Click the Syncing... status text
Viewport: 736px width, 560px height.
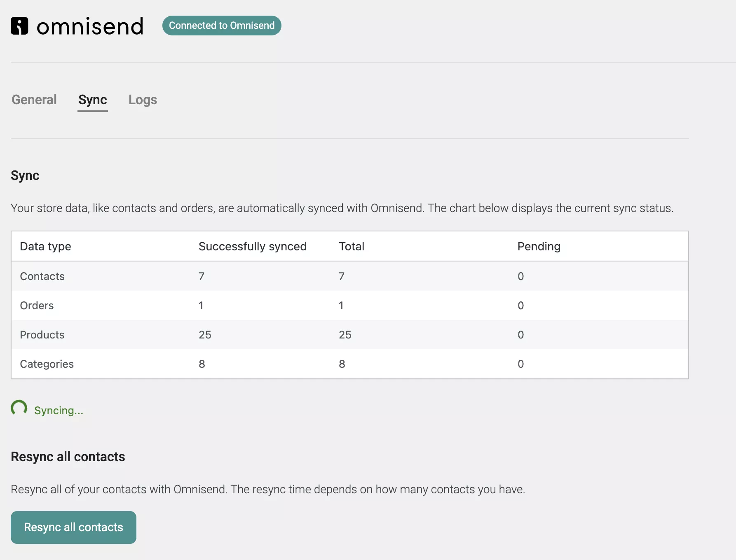coord(59,411)
